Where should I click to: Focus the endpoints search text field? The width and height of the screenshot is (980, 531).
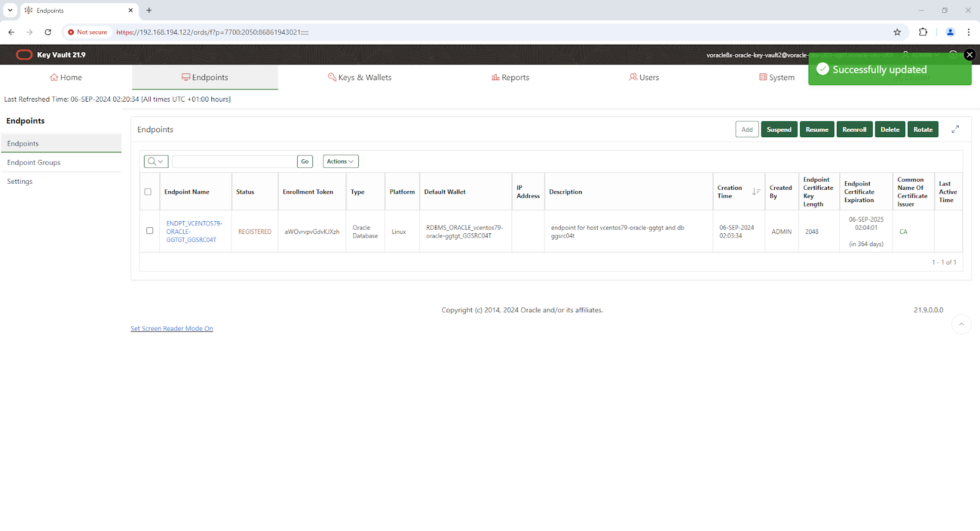click(x=235, y=161)
